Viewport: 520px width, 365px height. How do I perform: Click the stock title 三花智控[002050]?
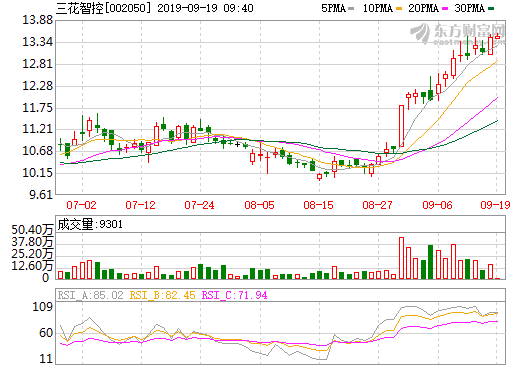click(x=103, y=8)
